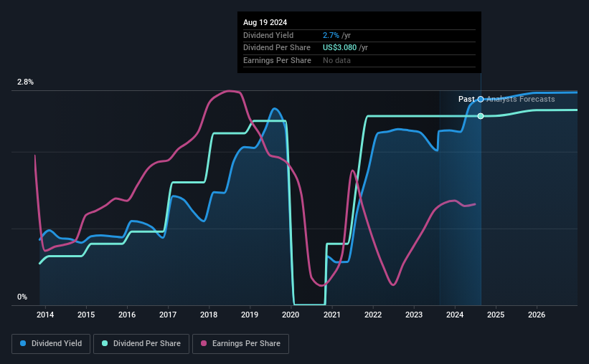This screenshot has height=364, width=589.
Task: Toggle the Earnings Per Share legend series
Action: pyautogui.click(x=240, y=344)
